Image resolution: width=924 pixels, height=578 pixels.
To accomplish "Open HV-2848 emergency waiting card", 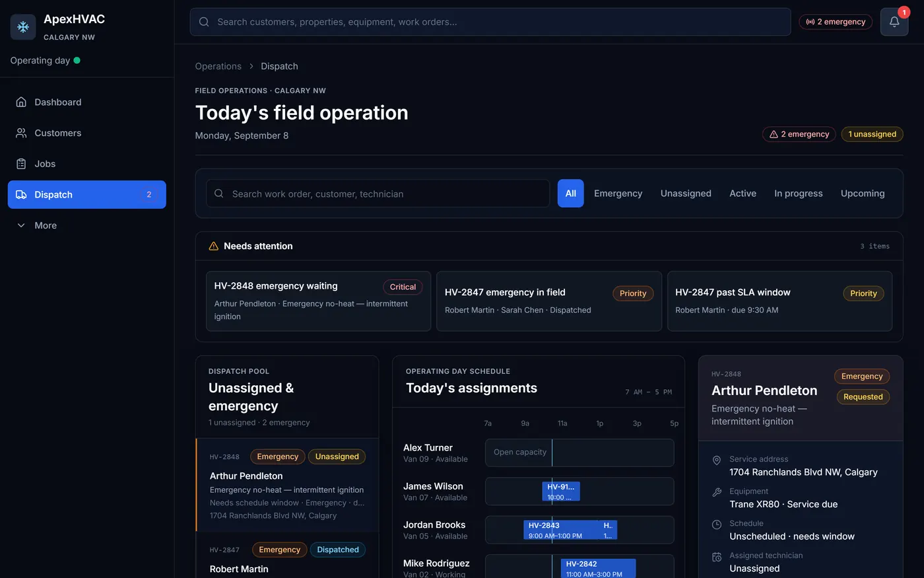I will point(318,301).
